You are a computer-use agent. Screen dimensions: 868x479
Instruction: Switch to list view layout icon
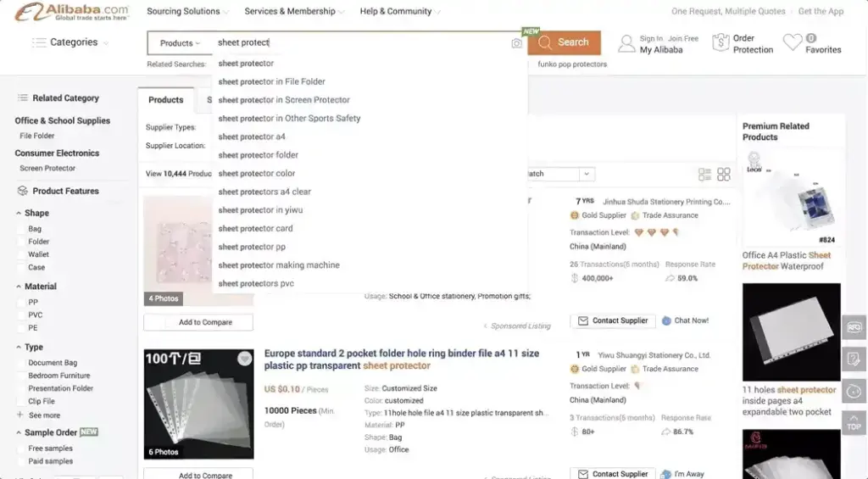click(704, 174)
